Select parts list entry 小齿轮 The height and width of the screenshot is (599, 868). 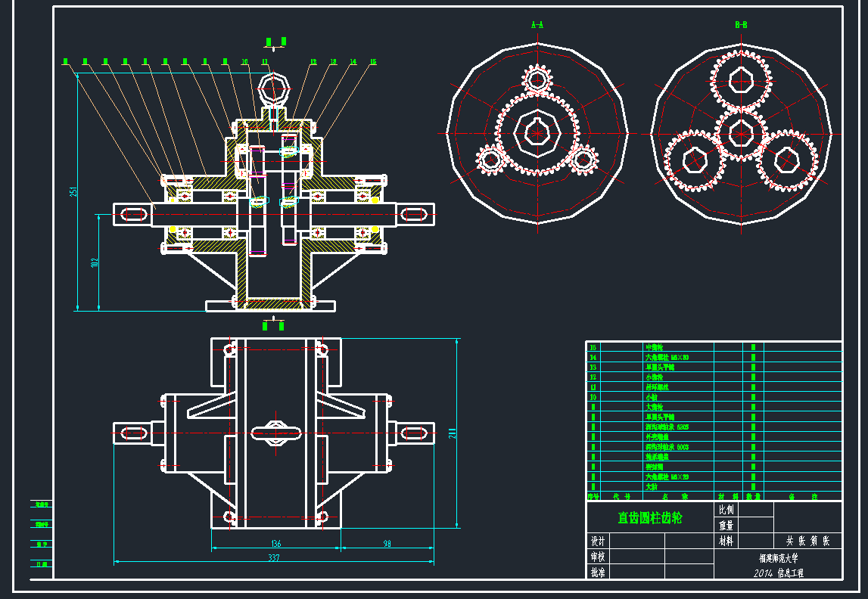(654, 377)
